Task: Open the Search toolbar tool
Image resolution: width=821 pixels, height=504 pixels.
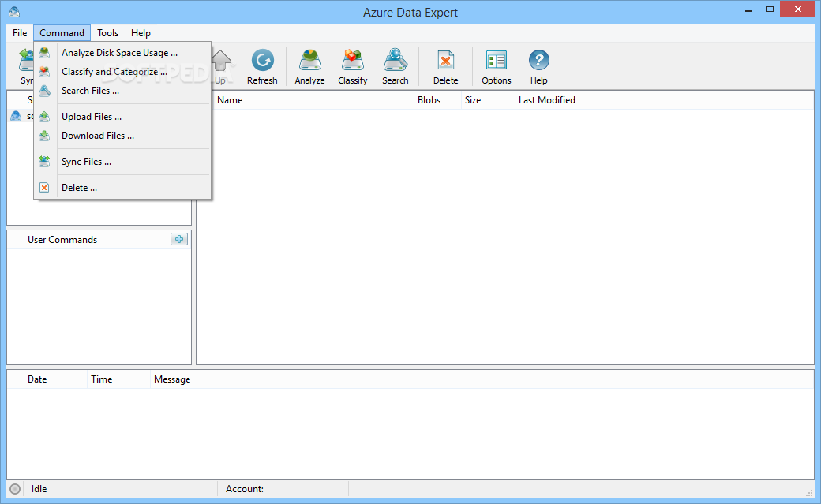Action: [x=396, y=66]
